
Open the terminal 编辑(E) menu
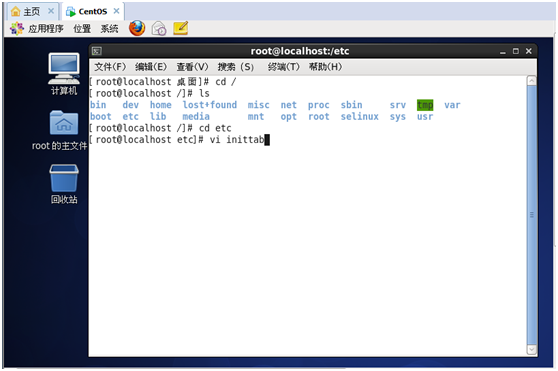point(151,67)
